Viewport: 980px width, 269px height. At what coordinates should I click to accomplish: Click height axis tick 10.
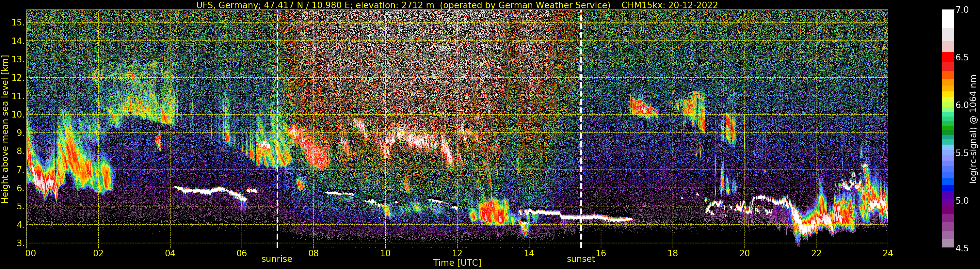tap(18, 115)
